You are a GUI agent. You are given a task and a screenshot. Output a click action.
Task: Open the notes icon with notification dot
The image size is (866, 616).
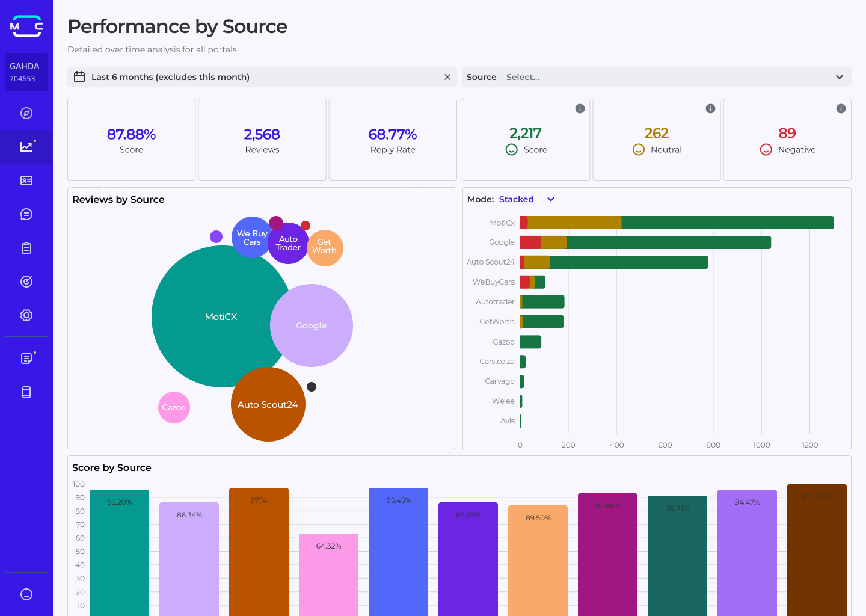(26, 358)
